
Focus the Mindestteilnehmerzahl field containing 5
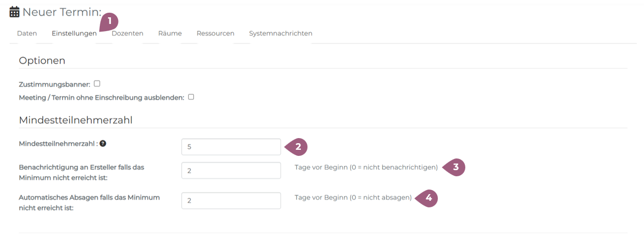[x=231, y=147]
